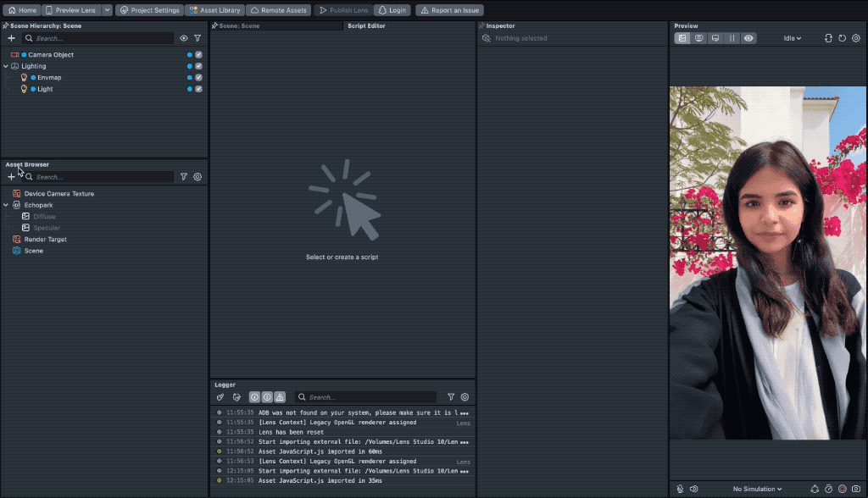Click the preview settings gear icon
The image size is (868, 498).
[x=855, y=38]
